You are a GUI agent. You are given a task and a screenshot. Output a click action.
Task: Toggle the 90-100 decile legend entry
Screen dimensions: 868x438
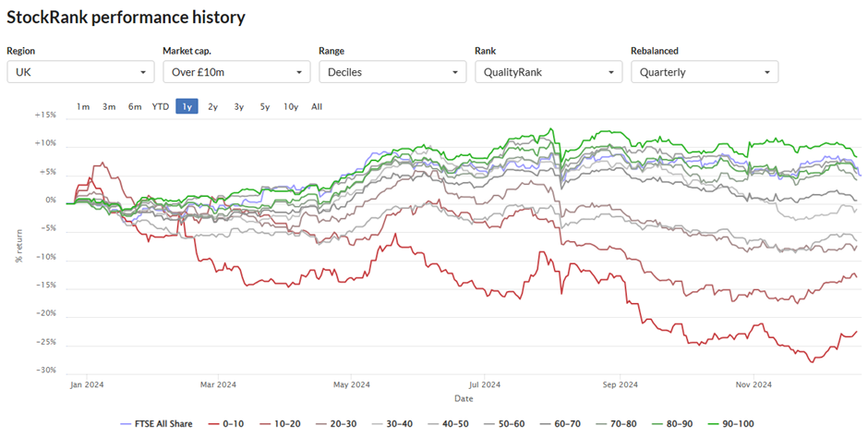tap(730, 423)
